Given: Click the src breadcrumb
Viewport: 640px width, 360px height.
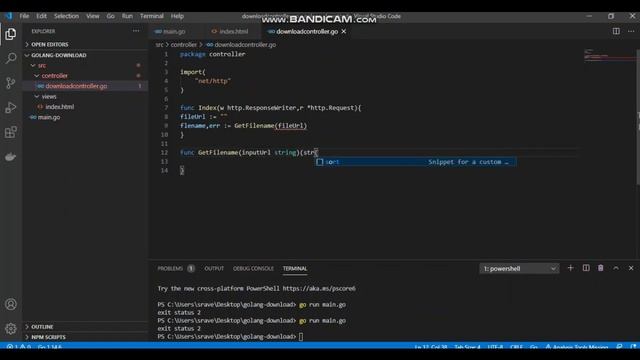Looking at the screenshot, I should pos(159,44).
